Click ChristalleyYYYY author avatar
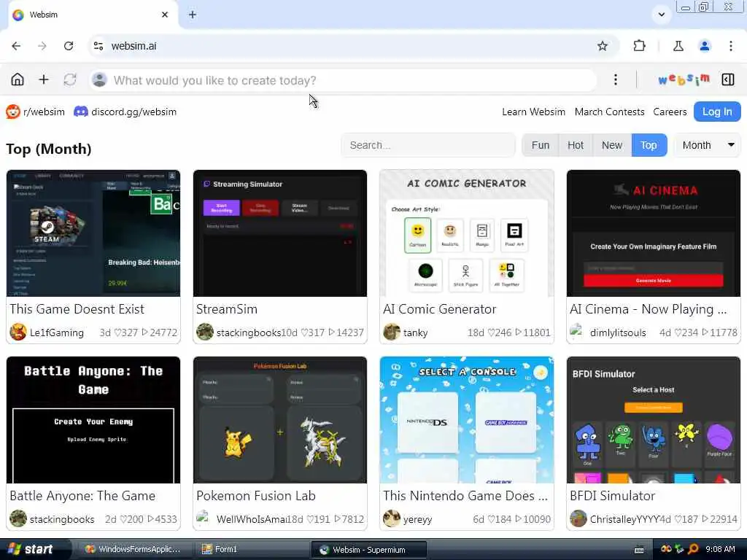This screenshot has width=747, height=560. point(578,518)
